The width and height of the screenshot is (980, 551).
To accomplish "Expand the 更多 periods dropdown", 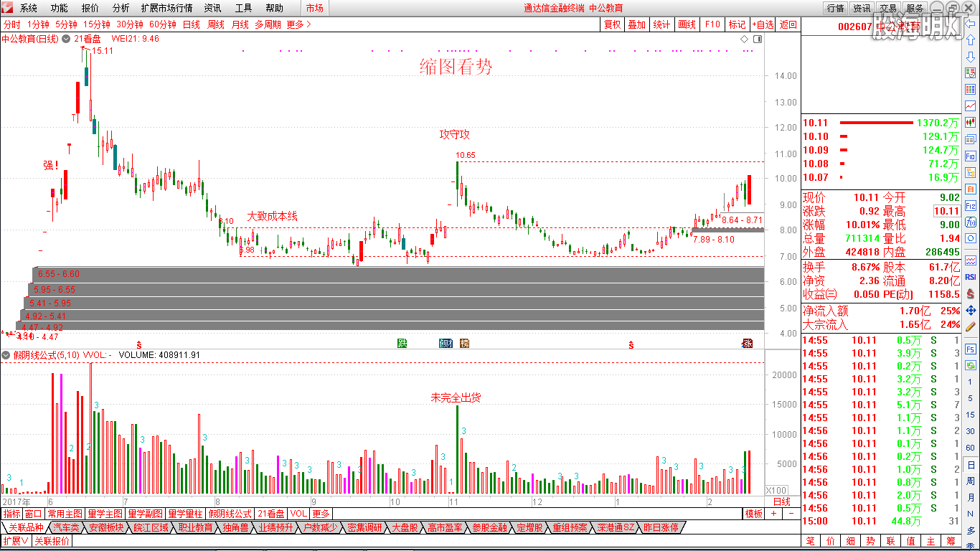I will [299, 24].
